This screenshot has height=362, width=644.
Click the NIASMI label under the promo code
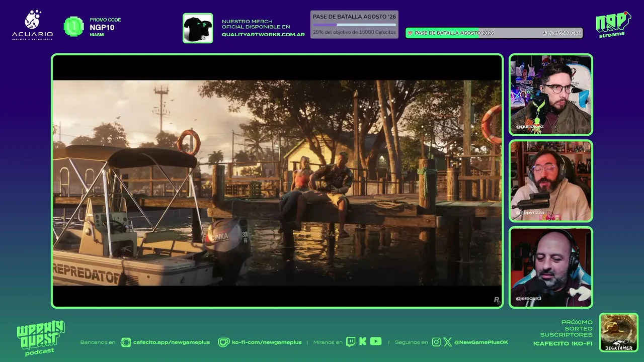[x=97, y=35]
